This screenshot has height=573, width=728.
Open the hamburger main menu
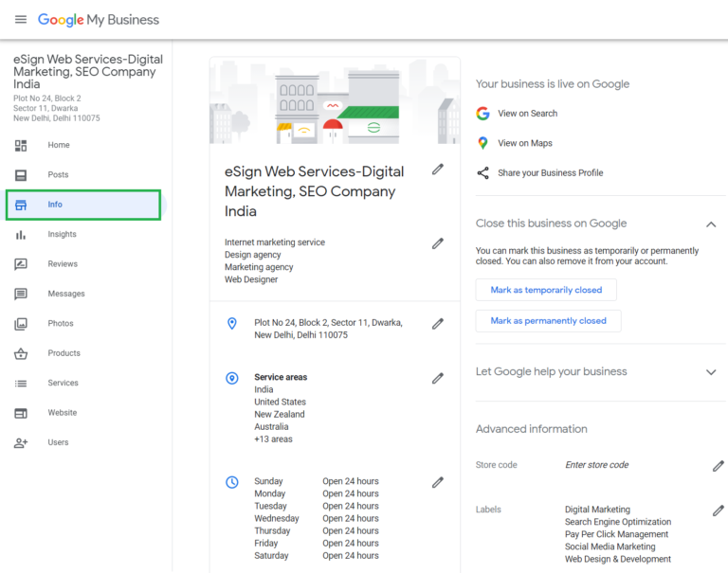[x=21, y=20]
